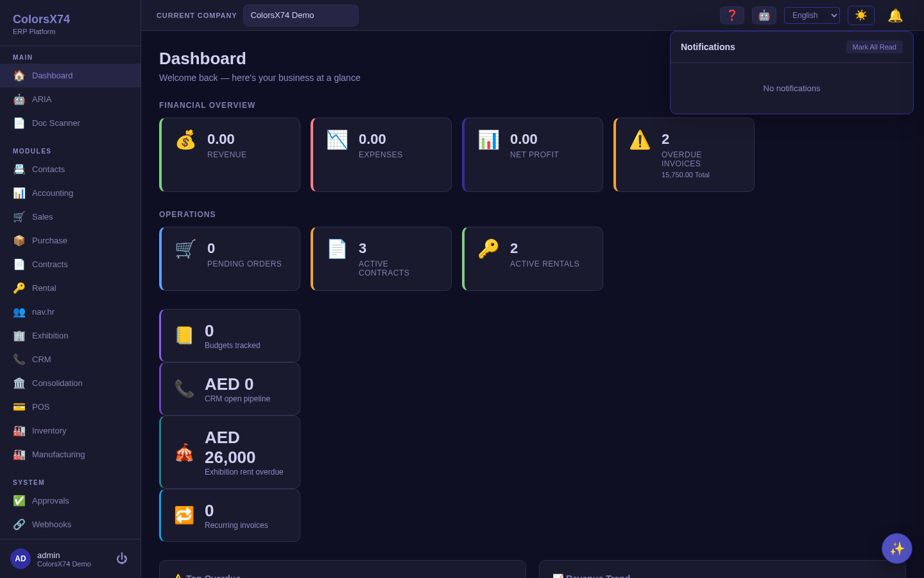Click the ColorsX74 ERP Platform logo

tap(42, 24)
